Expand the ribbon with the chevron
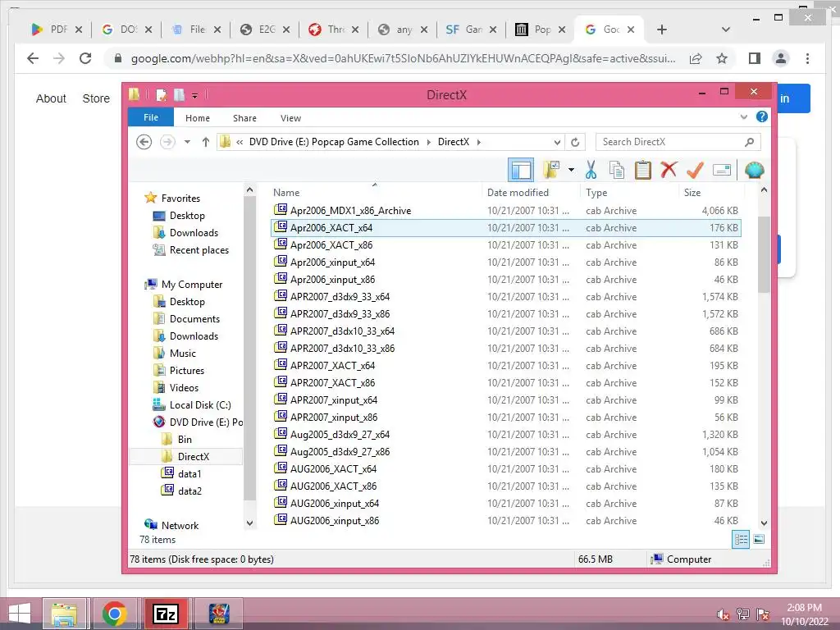840x630 pixels. (743, 116)
